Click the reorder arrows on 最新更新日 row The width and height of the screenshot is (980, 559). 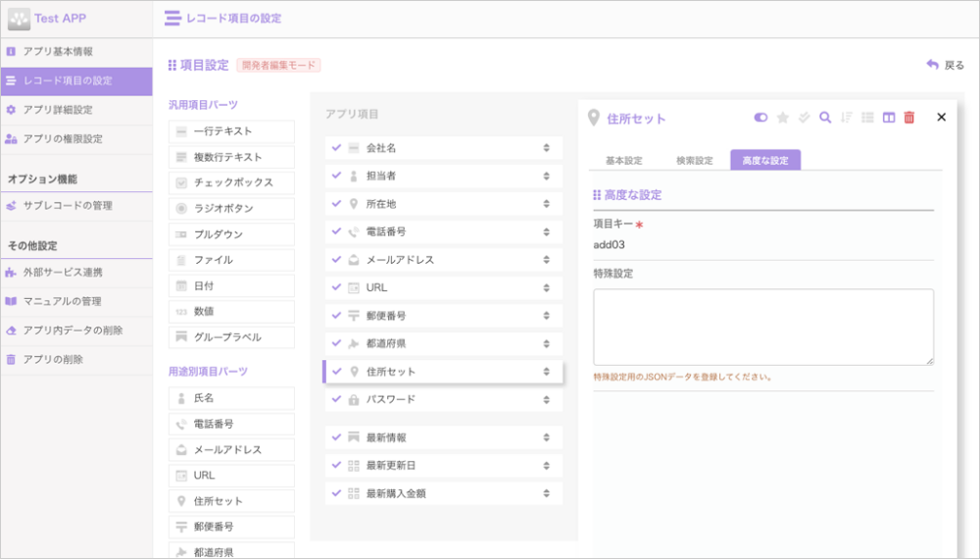point(546,466)
